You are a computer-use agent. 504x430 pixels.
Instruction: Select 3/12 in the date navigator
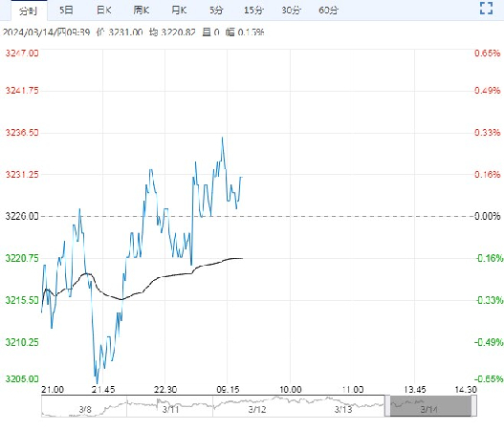tap(257, 409)
